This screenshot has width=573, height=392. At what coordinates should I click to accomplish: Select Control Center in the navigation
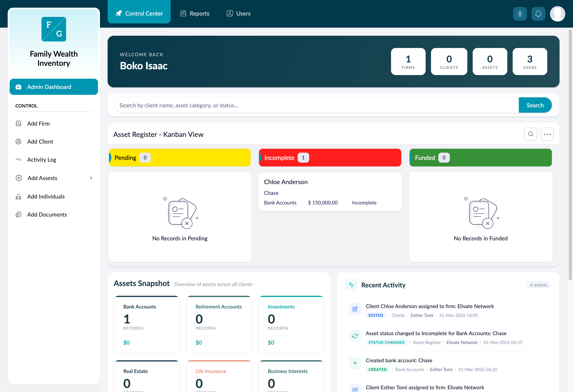(x=139, y=13)
